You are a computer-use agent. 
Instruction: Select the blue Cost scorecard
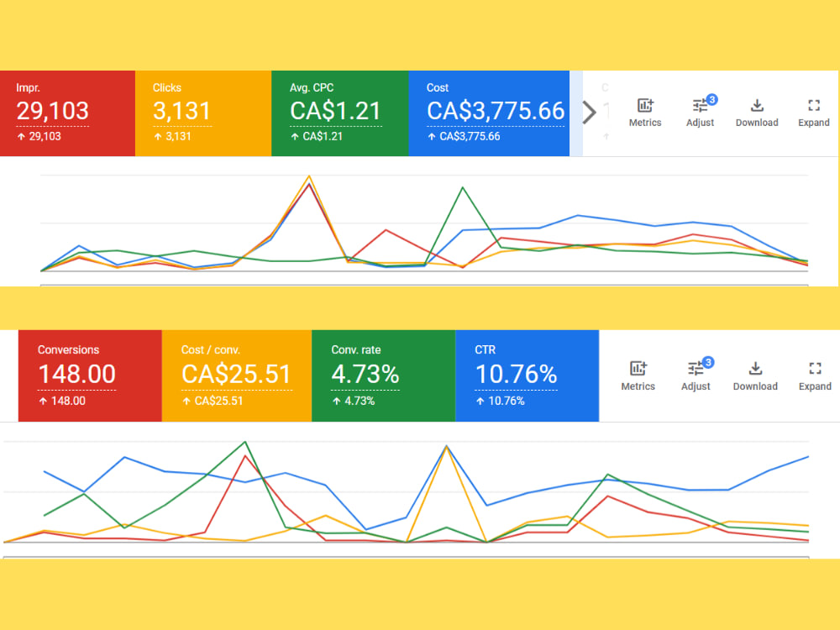point(489,113)
